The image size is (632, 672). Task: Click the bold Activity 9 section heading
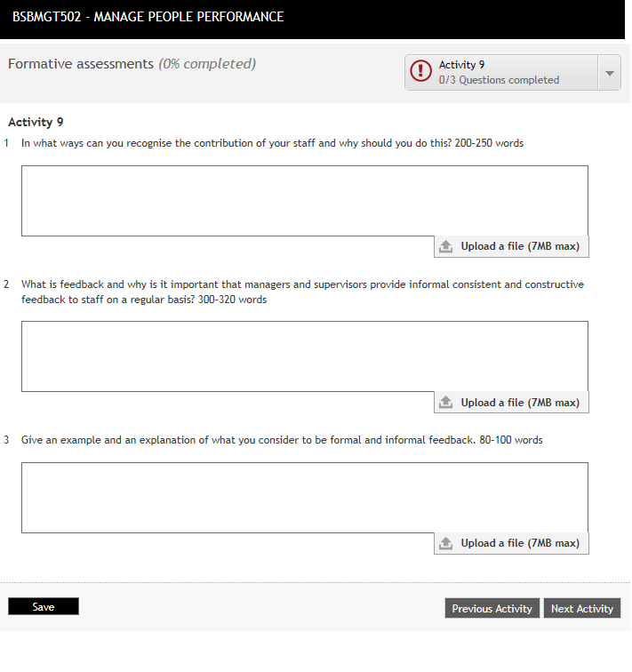[x=36, y=123]
